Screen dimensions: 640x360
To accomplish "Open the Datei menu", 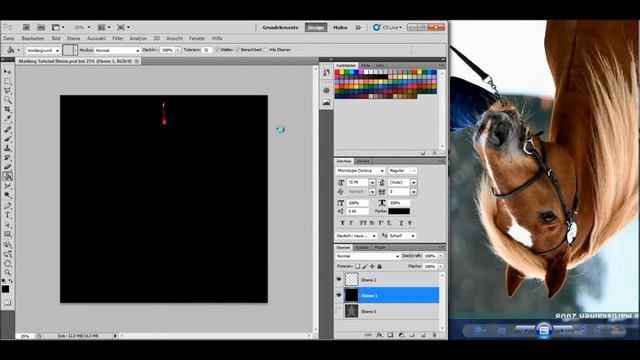I will pos(9,38).
